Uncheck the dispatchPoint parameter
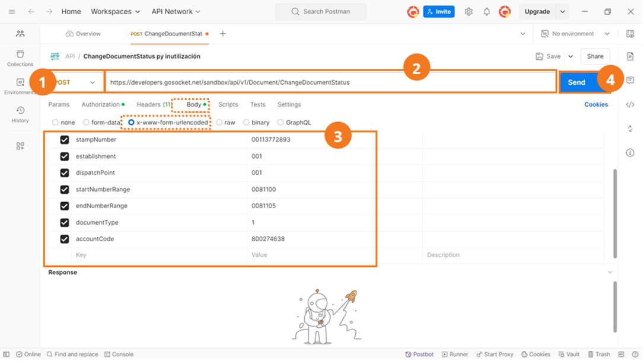This screenshot has width=644, height=361. [65, 172]
